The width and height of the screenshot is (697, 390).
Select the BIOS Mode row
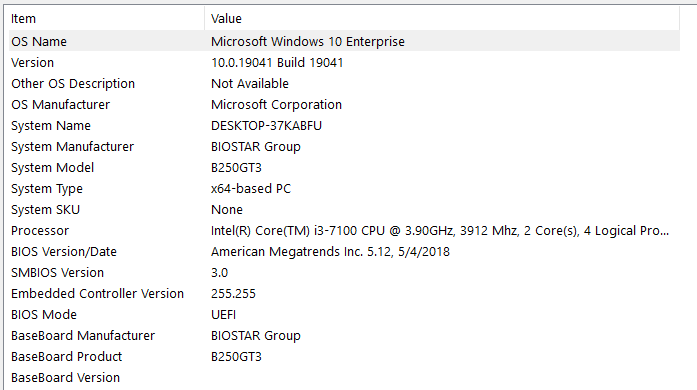click(x=344, y=314)
